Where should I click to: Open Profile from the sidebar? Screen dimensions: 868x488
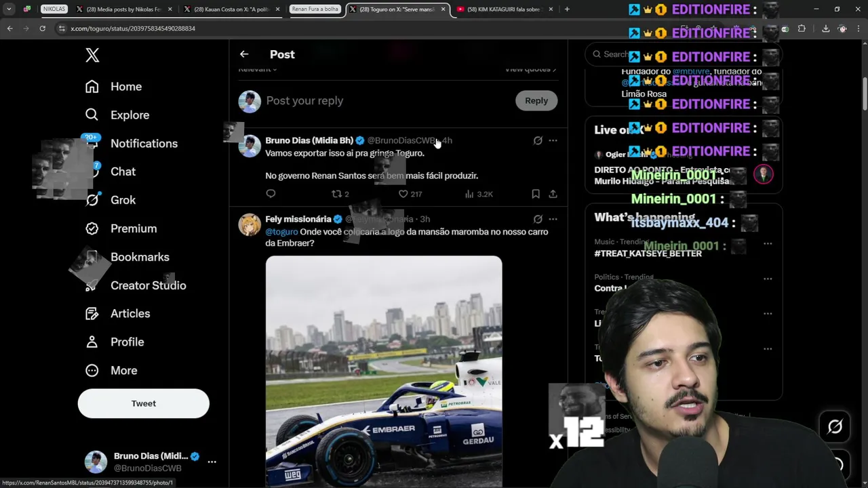point(114,342)
